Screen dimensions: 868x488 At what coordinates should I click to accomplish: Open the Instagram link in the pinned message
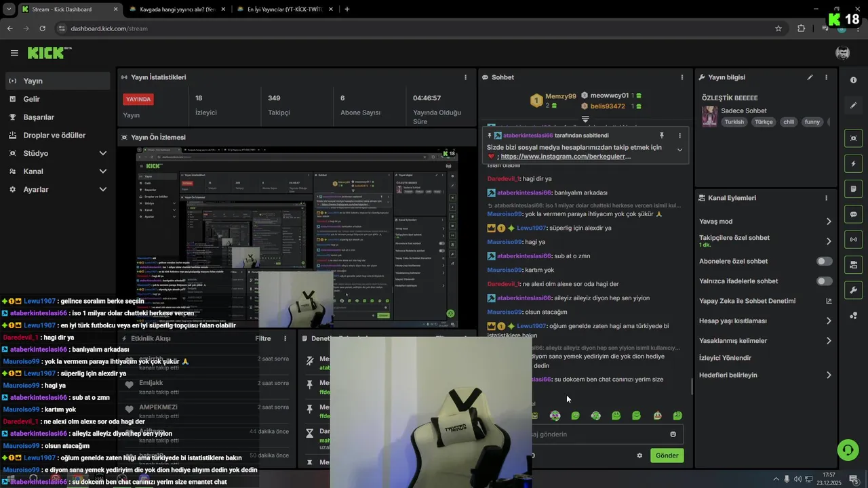(x=566, y=157)
